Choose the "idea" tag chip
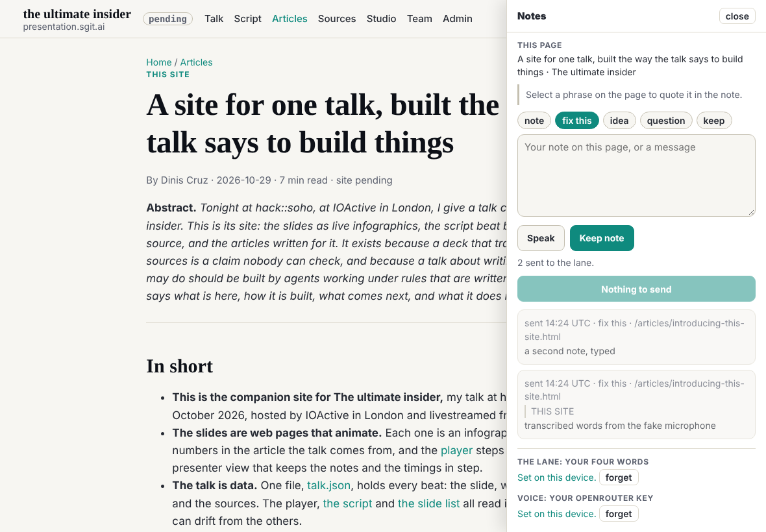 pyautogui.click(x=619, y=121)
